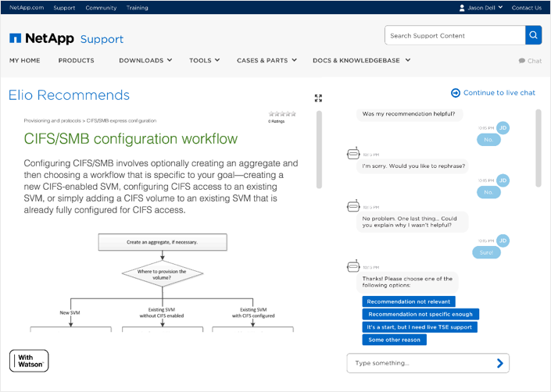The width and height of the screenshot is (551, 392).
Task: Click the search magnifier button
Action: [533, 35]
